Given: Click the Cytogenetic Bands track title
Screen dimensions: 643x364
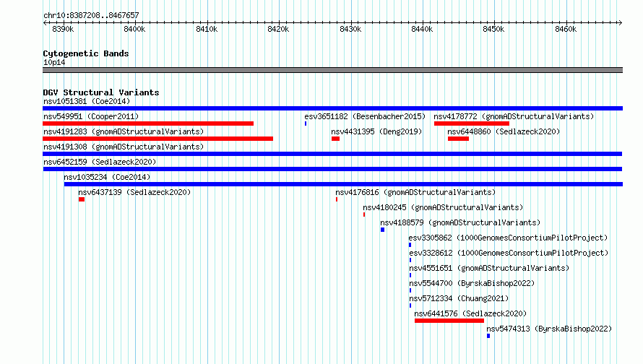Looking at the screenshot, I should [x=86, y=53].
